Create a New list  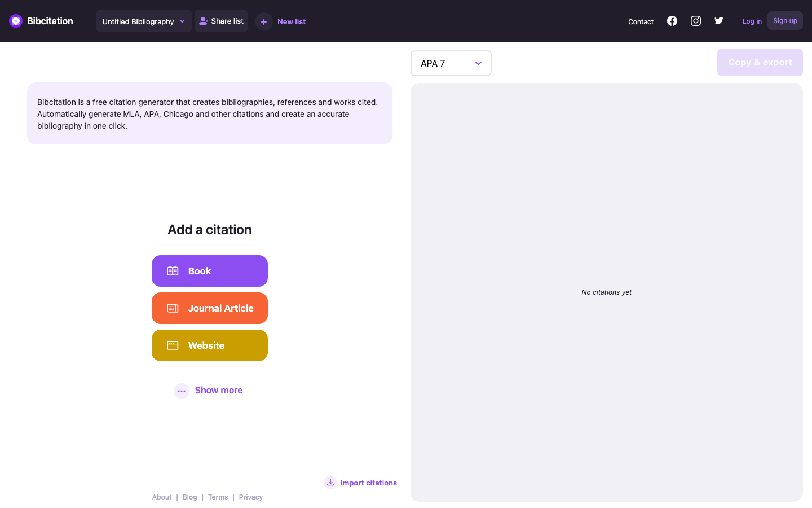click(x=292, y=21)
